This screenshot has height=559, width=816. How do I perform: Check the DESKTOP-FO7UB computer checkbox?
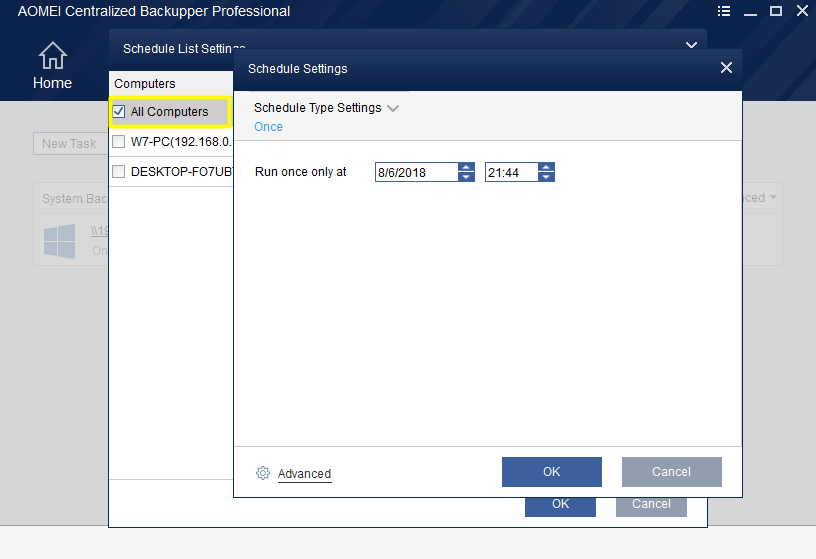coord(119,171)
